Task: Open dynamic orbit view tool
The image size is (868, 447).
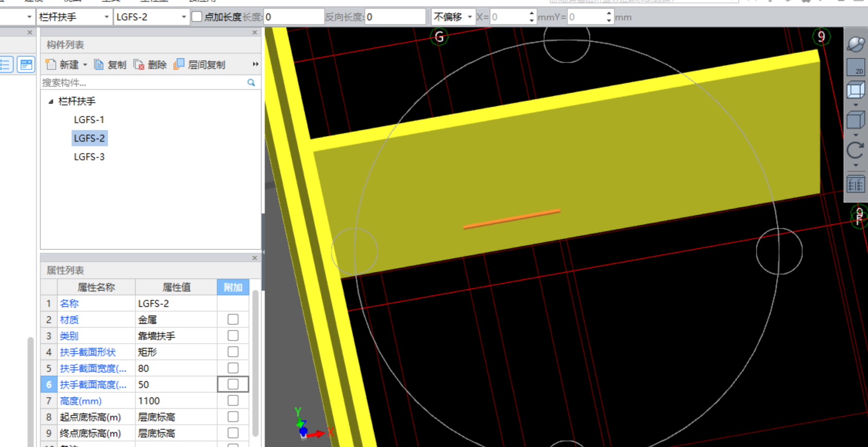Action: [856, 44]
